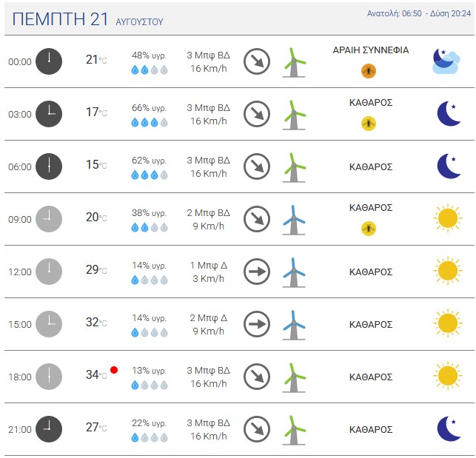Click the southeast wind arrow at 03:00

(257, 114)
